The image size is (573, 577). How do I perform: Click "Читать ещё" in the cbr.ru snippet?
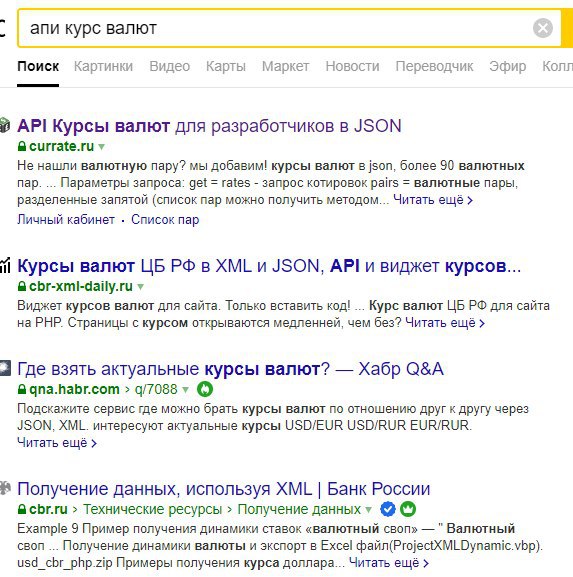click(x=389, y=563)
